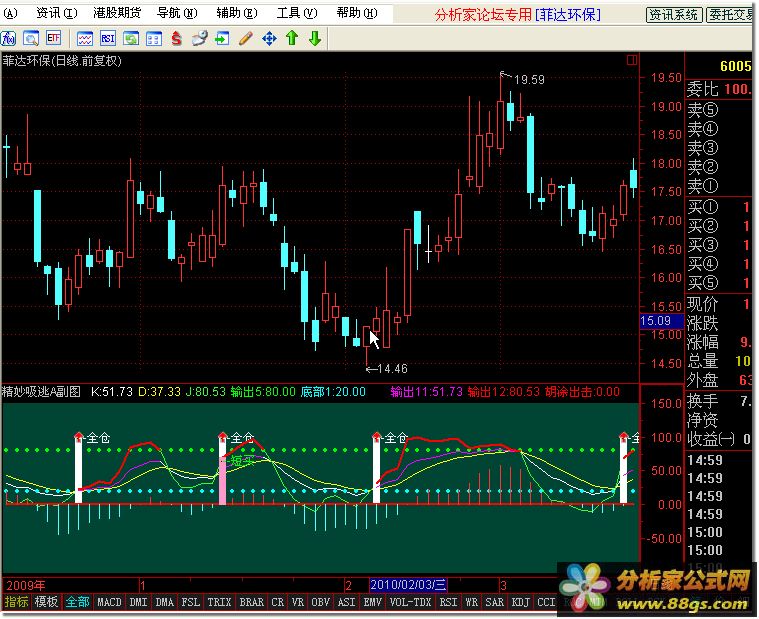The width and height of the screenshot is (759, 619).
Task: Open the 帮助(H) menu
Action: coord(357,13)
